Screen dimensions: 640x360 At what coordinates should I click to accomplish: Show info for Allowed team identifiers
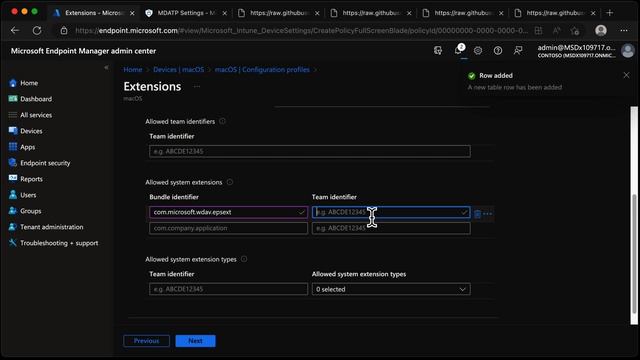point(222,121)
